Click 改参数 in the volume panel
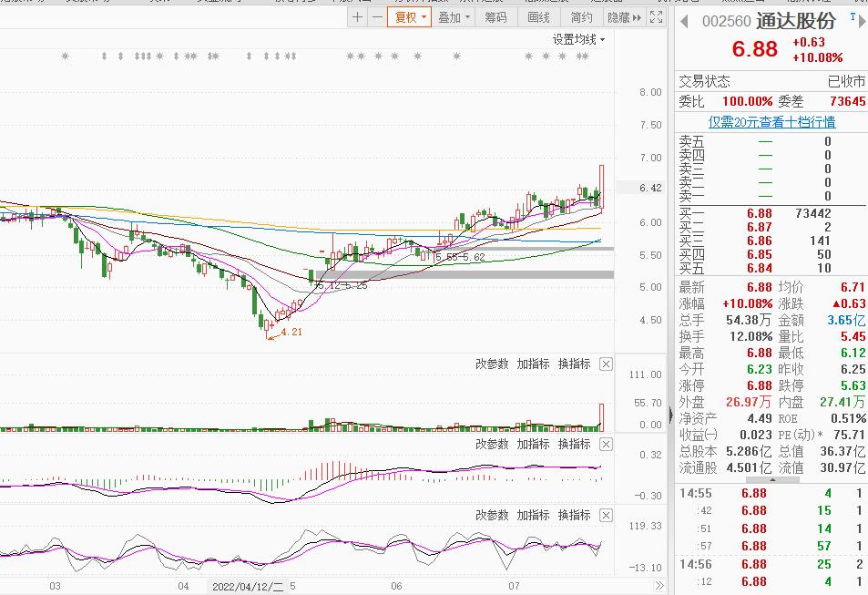This screenshot has height=595, width=868. pyautogui.click(x=492, y=364)
